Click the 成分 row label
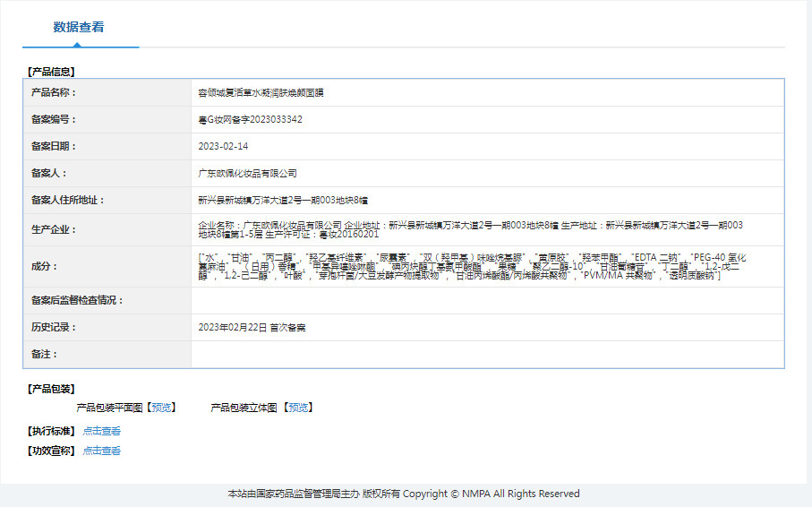This screenshot has width=812, height=507. click(45, 266)
